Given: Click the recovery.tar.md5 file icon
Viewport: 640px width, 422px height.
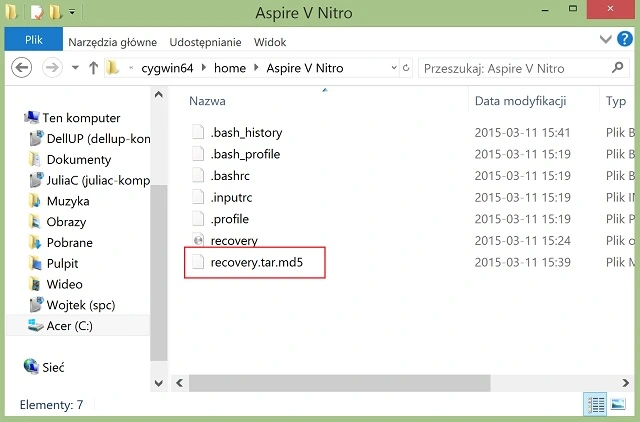Looking at the screenshot, I should [x=198, y=262].
